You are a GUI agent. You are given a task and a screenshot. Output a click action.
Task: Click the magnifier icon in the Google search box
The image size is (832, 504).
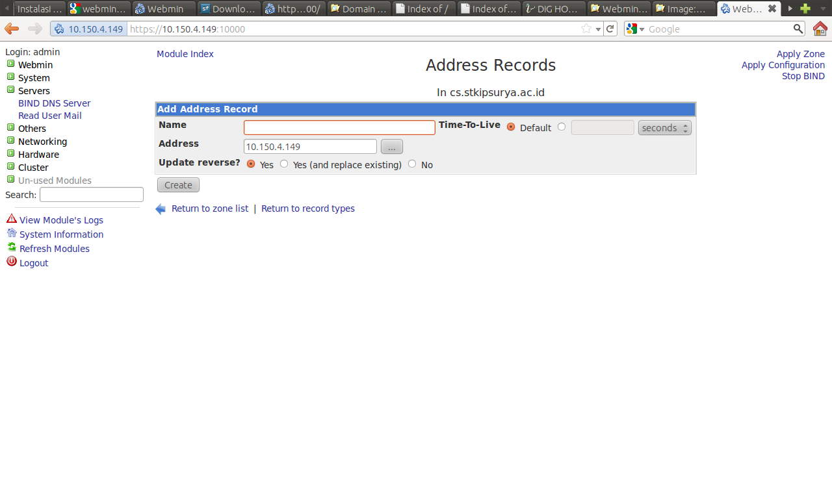tap(798, 29)
